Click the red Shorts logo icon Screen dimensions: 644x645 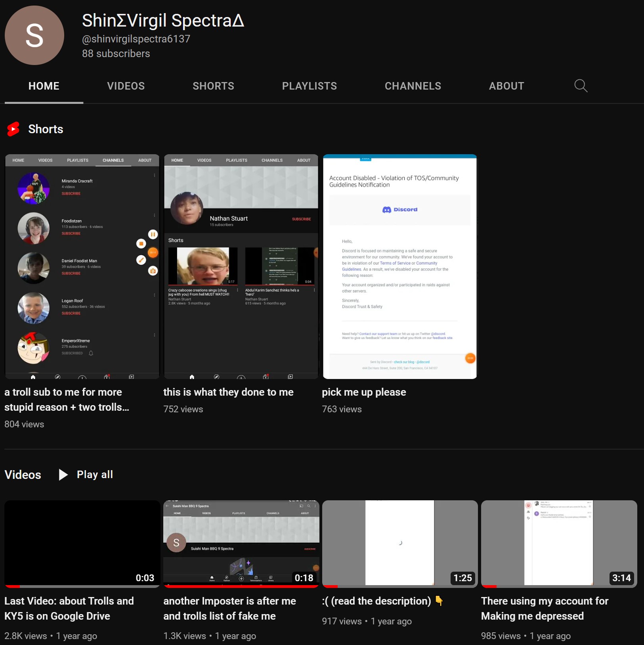coord(13,129)
